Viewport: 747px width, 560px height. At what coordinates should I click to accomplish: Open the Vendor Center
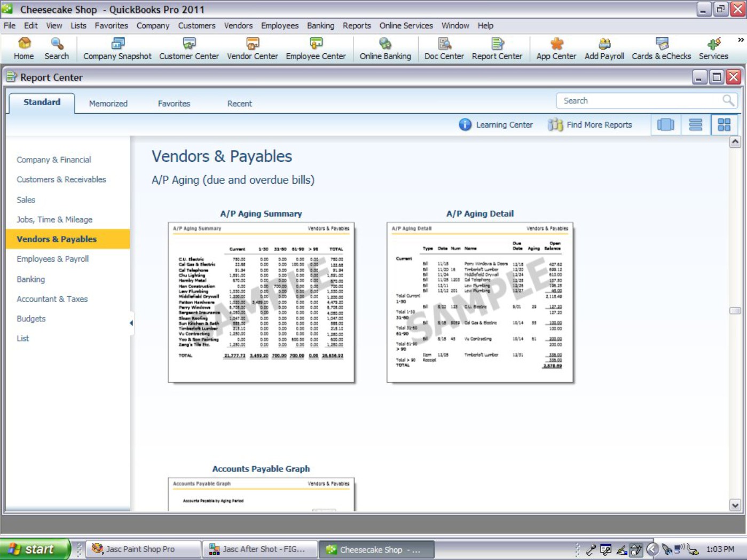(253, 49)
